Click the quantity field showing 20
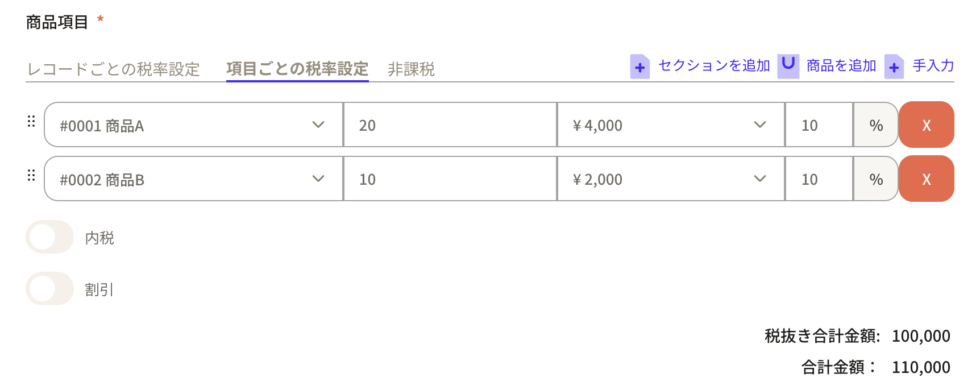The image size is (980, 390). [449, 125]
